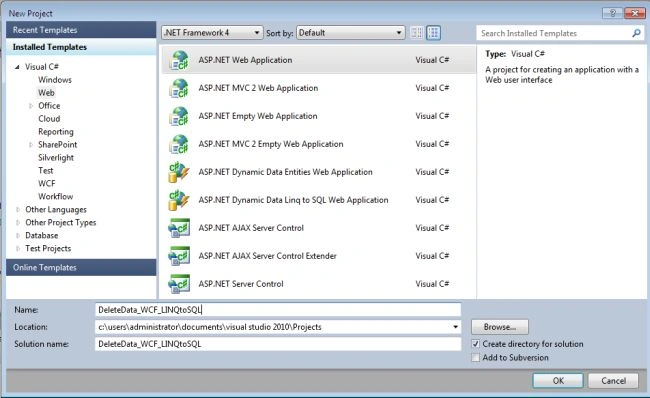This screenshot has height=398, width=650.
Task: Expand the Database node
Action: click(17, 235)
